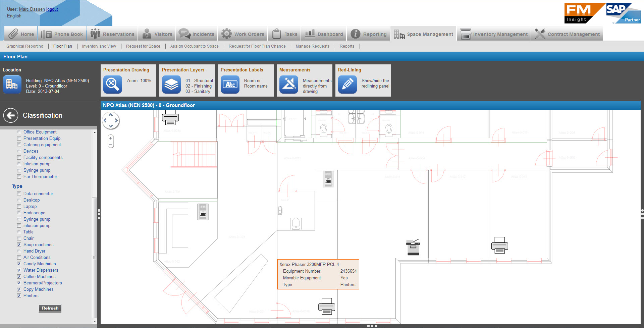Enable the Laptop type checkbox
Image resolution: width=644 pixels, height=328 pixels.
19,207
